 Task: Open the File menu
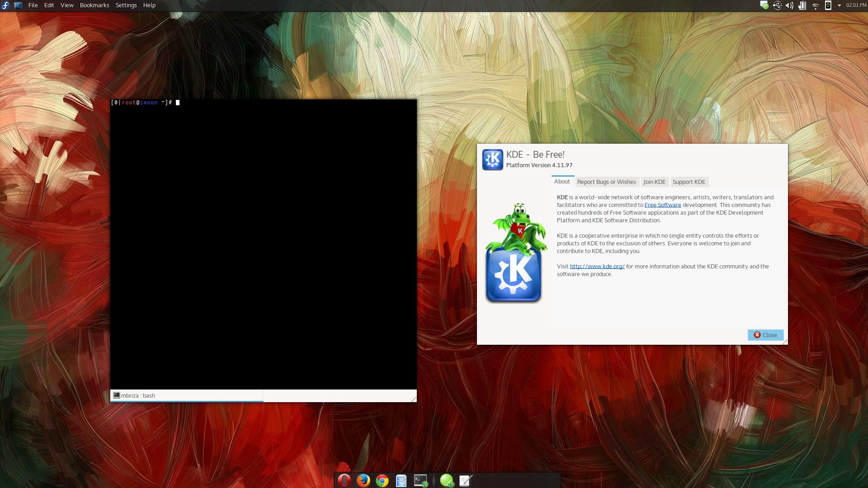[x=33, y=5]
